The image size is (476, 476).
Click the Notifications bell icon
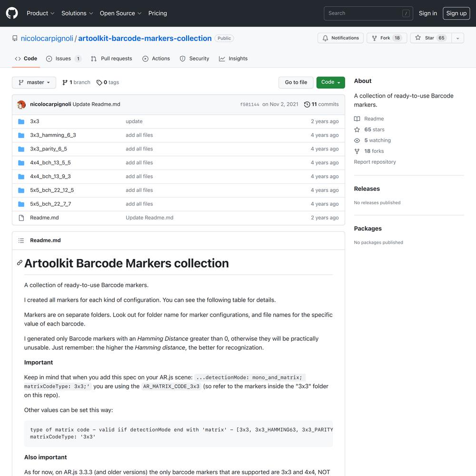coord(325,38)
